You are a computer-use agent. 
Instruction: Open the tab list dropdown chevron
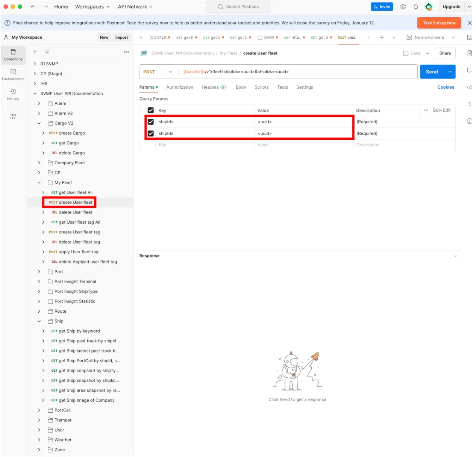click(x=394, y=37)
